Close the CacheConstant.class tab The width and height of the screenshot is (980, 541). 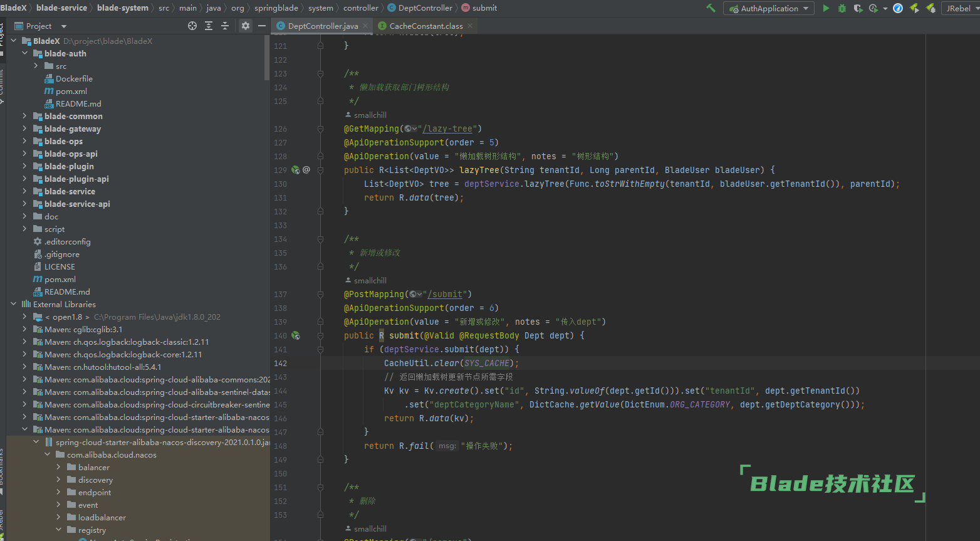click(470, 26)
